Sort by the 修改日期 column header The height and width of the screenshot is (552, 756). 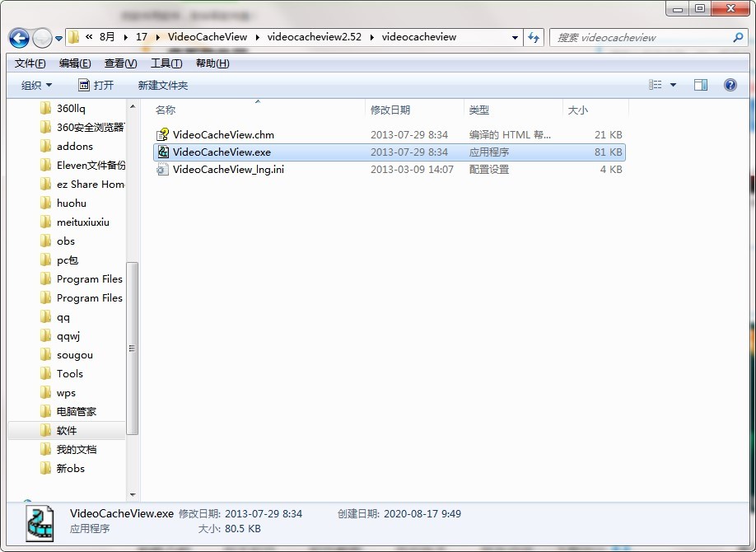click(x=390, y=110)
